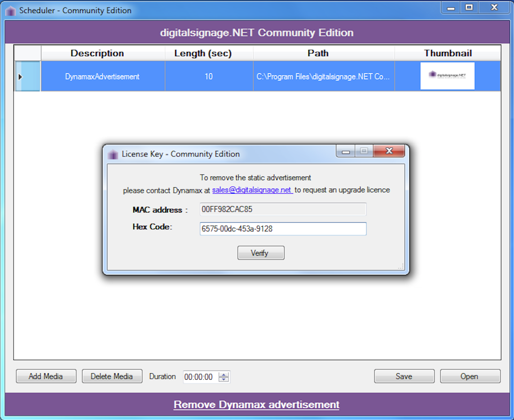Focus the Hex Code input field
The width and height of the screenshot is (514, 420).
283,229
